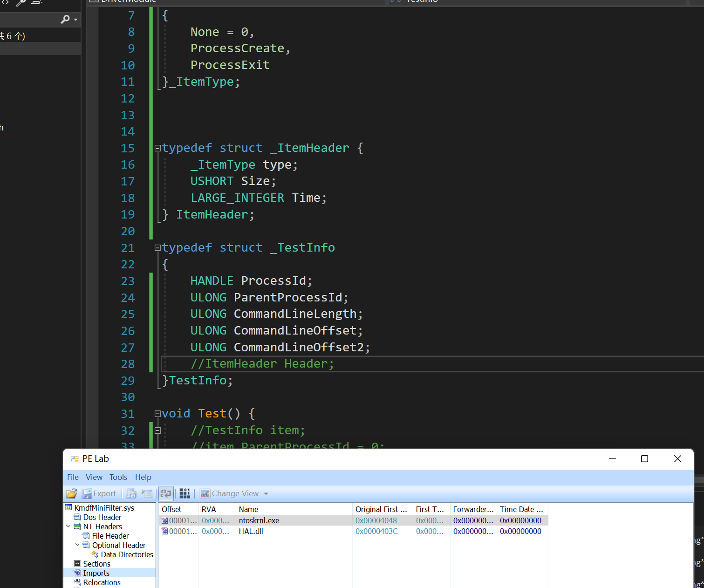The image size is (704, 588).
Task: Select Optional Header in the PE tree
Action: coord(119,545)
